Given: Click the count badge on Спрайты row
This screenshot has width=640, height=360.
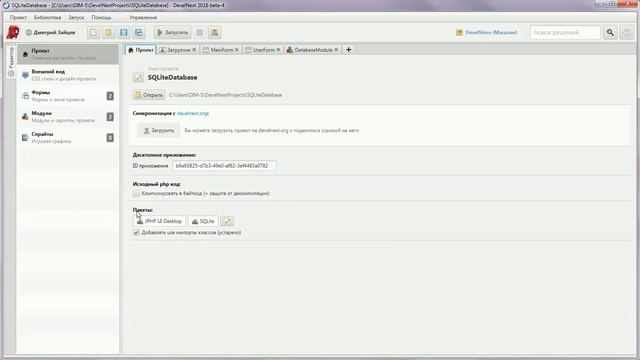Looking at the screenshot, I should point(110,138).
